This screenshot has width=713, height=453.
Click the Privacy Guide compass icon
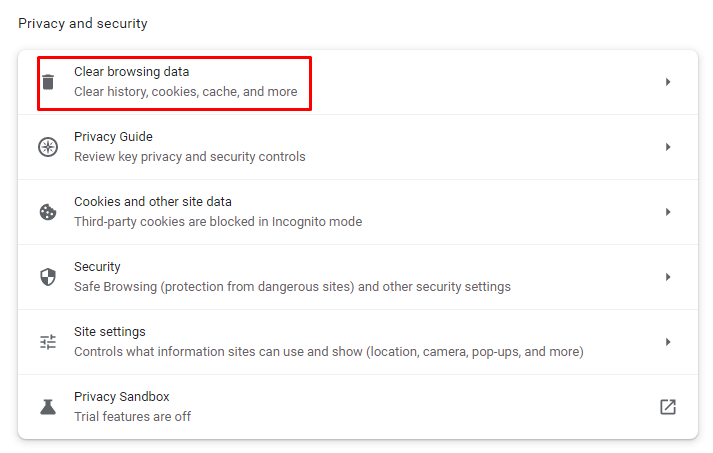click(x=48, y=147)
